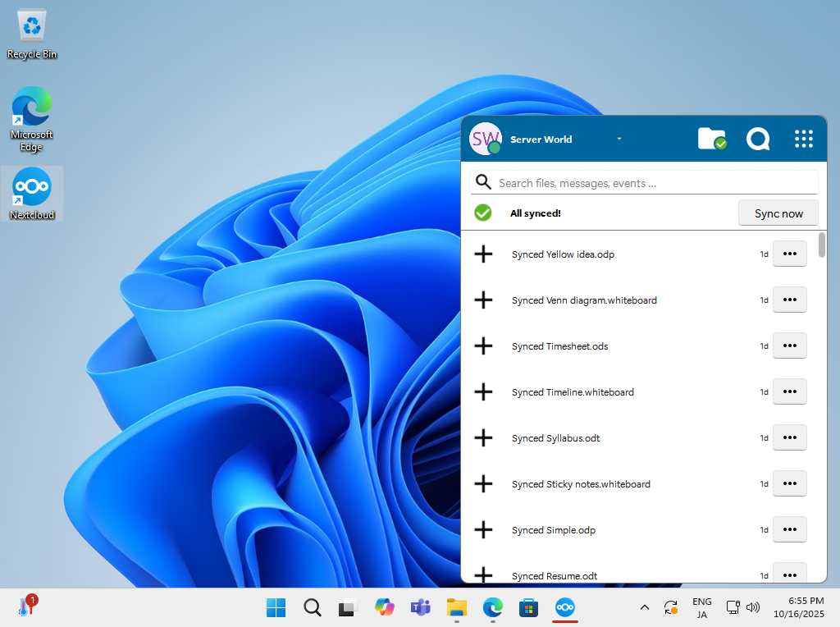Click the plus icon beside Simple.odp

(484, 530)
